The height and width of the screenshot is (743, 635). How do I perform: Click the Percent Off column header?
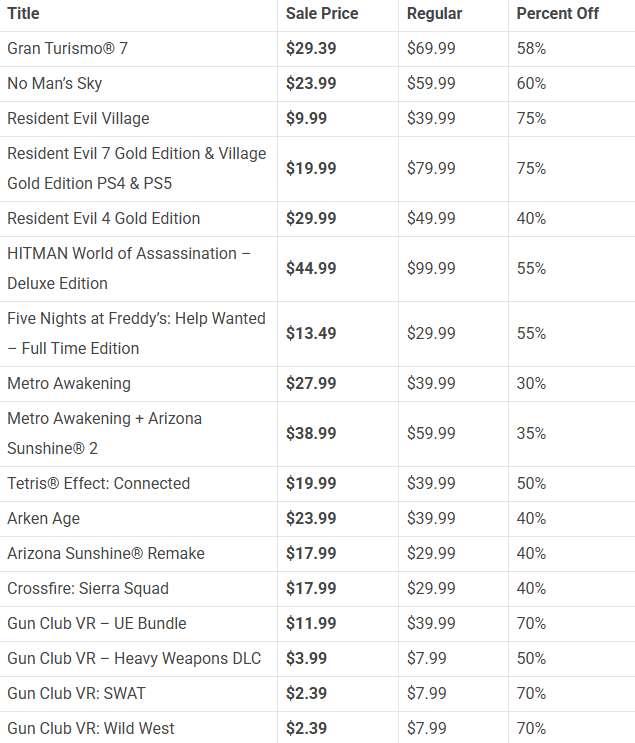[x=557, y=13]
